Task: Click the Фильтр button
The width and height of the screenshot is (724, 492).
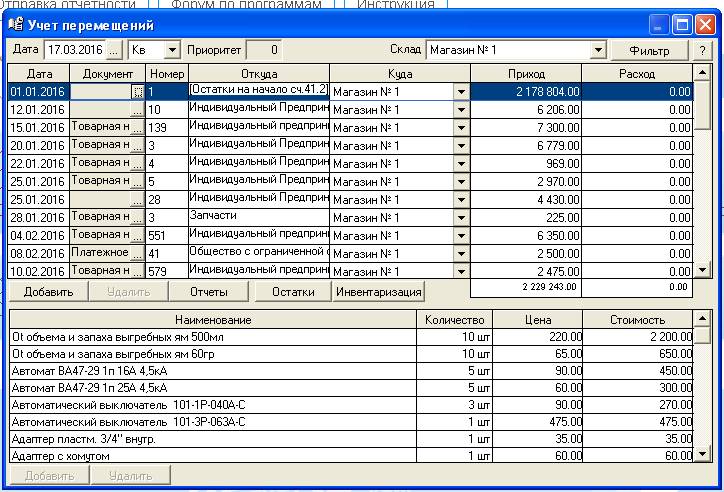Action: (651, 49)
